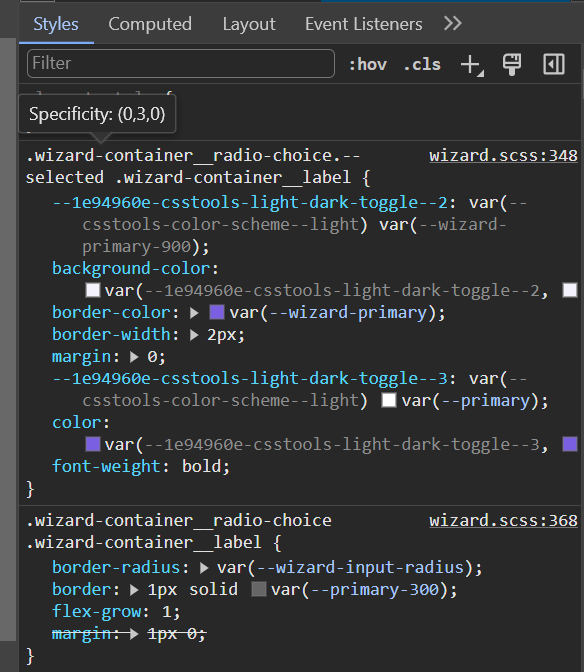Toggle element state with :hov
This screenshot has height=672, width=584.
click(368, 65)
